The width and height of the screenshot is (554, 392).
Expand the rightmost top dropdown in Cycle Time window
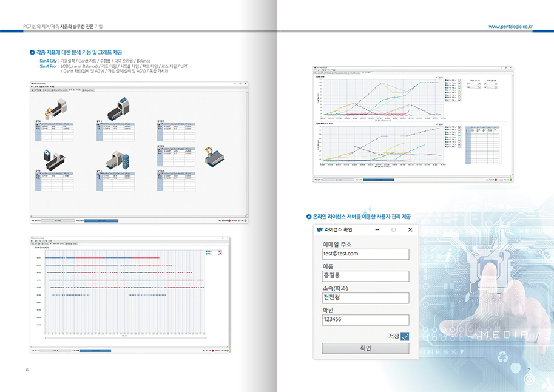coord(490,84)
